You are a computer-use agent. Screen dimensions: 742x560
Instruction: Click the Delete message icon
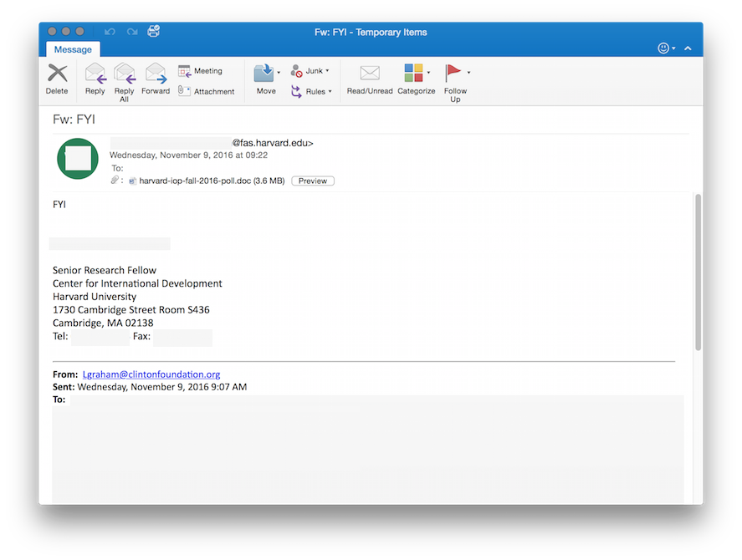pos(57,78)
